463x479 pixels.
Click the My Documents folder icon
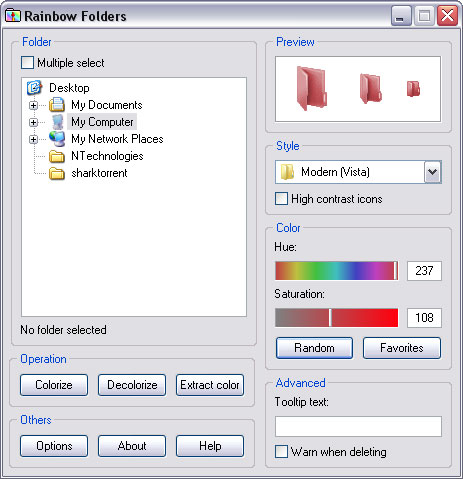(x=57, y=105)
